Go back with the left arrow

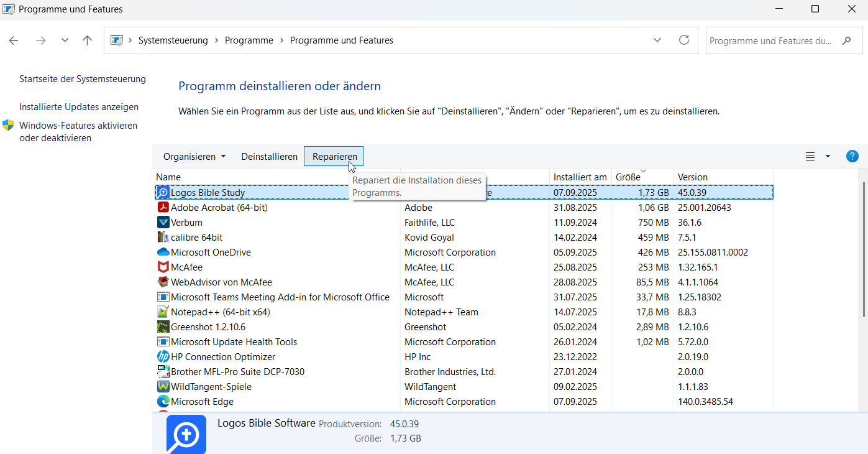pos(14,40)
